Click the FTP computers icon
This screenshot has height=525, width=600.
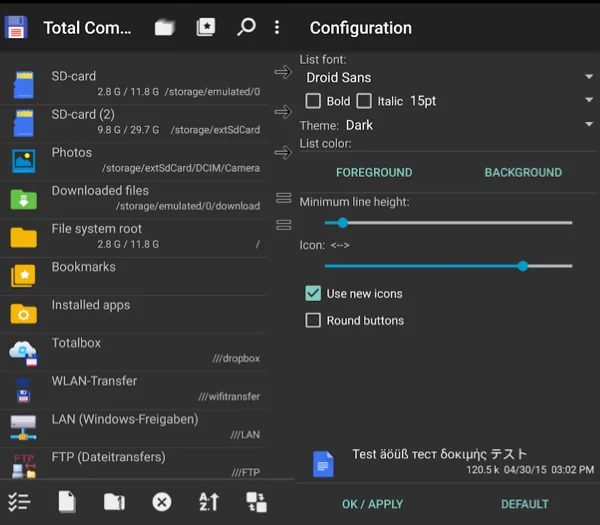24,466
